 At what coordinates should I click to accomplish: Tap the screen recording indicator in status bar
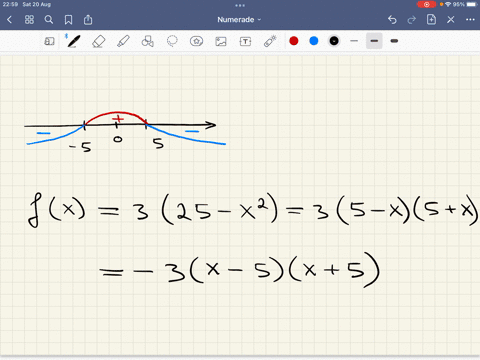[426, 4]
